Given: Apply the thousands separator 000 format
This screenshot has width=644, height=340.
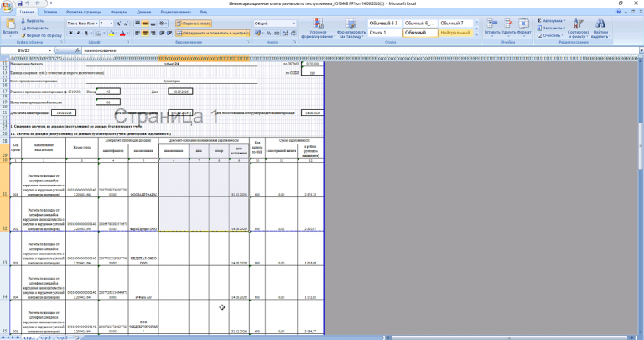Looking at the screenshot, I should [277, 33].
